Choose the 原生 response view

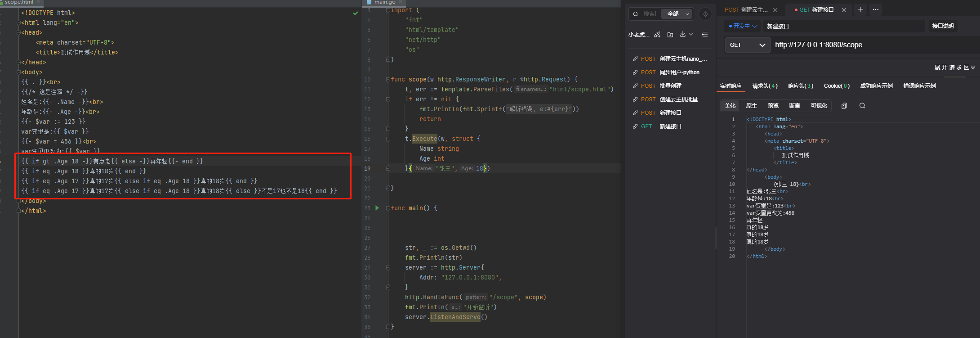[751, 106]
